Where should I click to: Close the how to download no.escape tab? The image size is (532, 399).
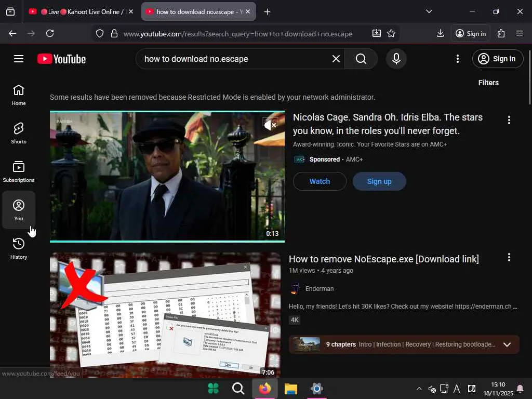tap(248, 11)
